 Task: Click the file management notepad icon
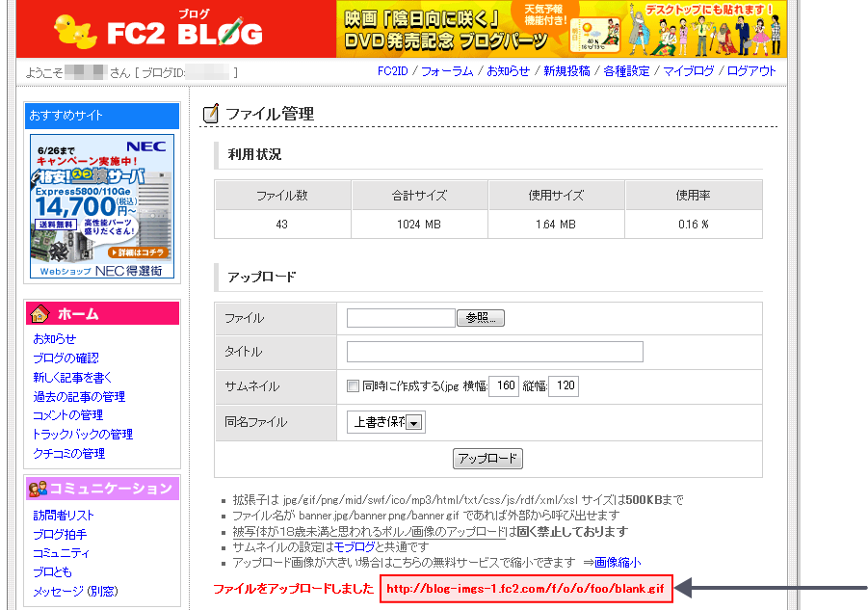210,114
